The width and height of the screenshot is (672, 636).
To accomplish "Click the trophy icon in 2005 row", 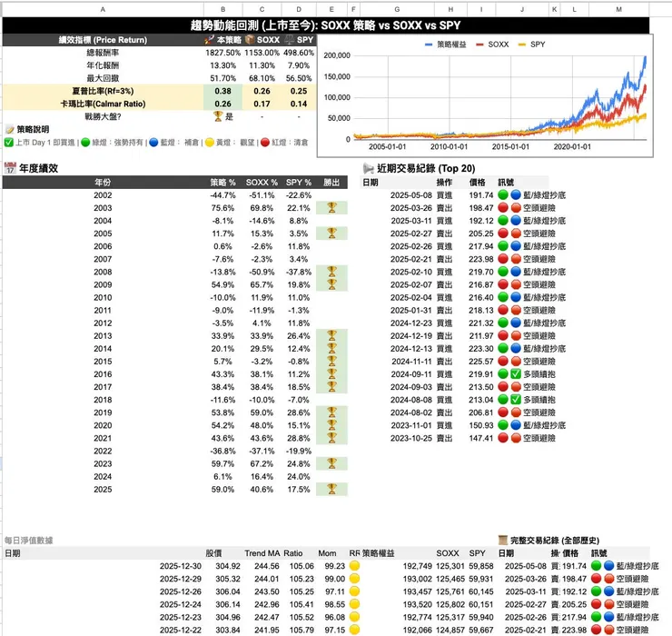I will click(331, 234).
